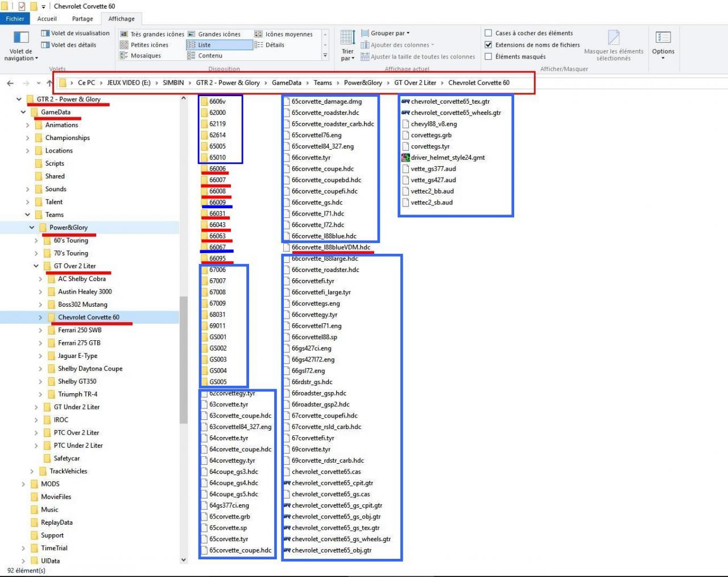728x577 pixels.
Task: Expand the 60's Touring tree node
Action: pyautogui.click(x=36, y=241)
